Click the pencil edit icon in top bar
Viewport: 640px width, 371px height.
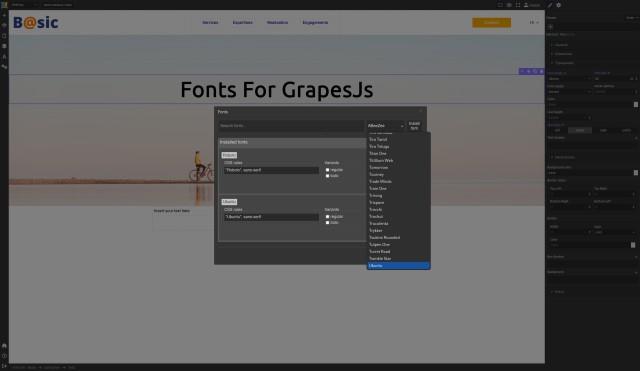point(550,5)
